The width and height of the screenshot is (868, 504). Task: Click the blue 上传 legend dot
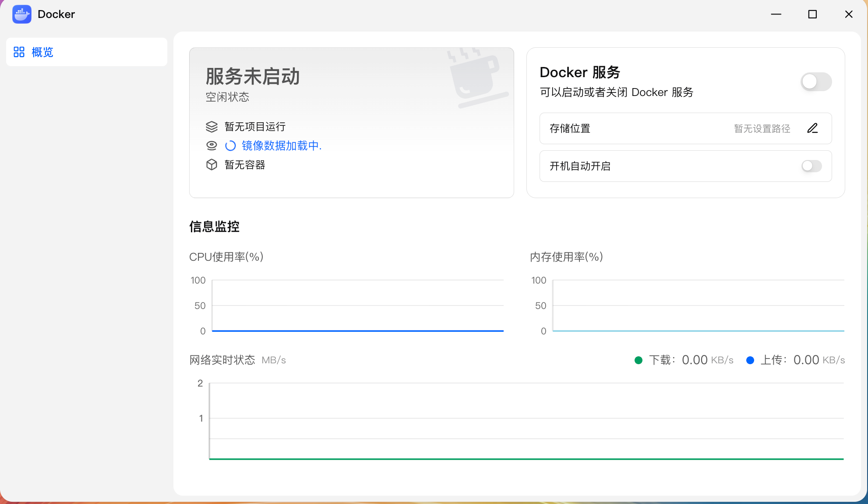pos(750,360)
